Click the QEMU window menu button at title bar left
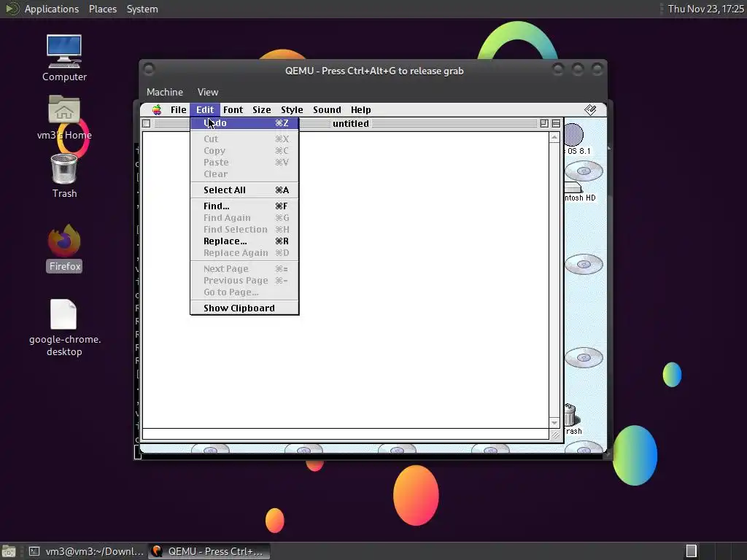Viewport: 747px width, 560px height. tap(149, 69)
